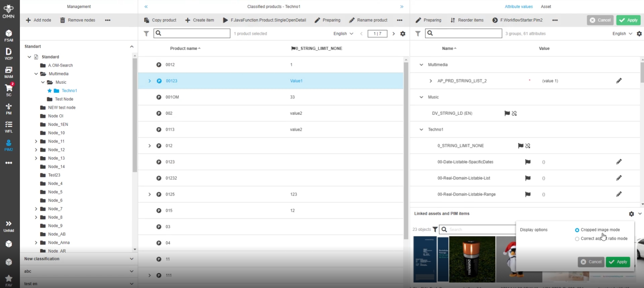Viewport: 644px width, 288px height.
Task: Open the shopping cart SC module
Action: 9,89
